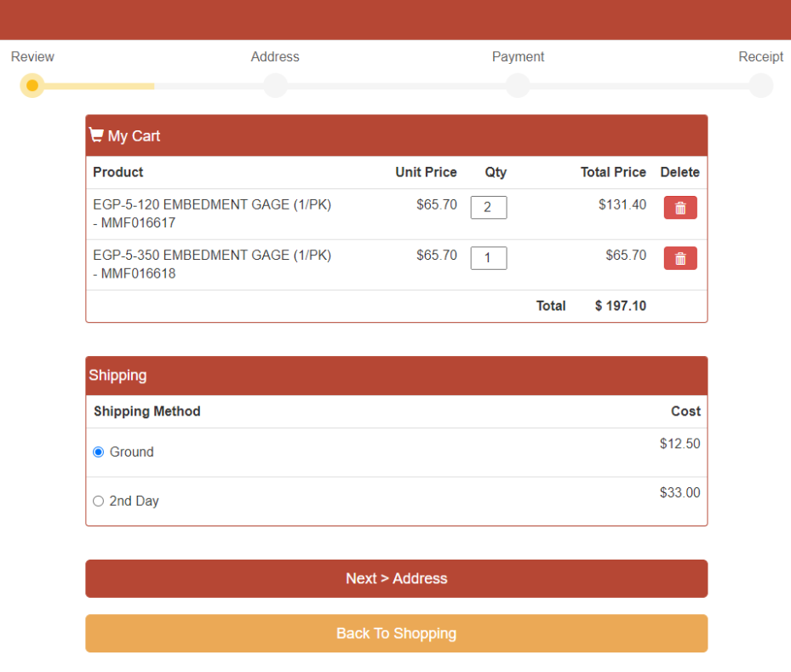The height and width of the screenshot is (672, 791).
Task: Jump to the Address step marker
Action: click(x=275, y=85)
